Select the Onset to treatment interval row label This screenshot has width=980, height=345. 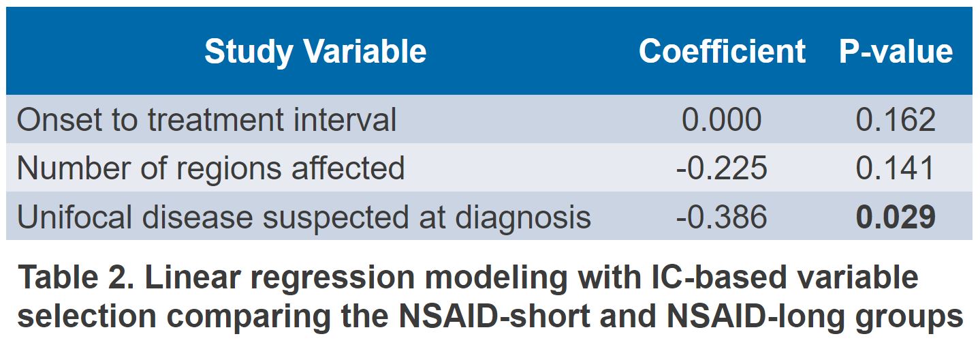[206, 120]
